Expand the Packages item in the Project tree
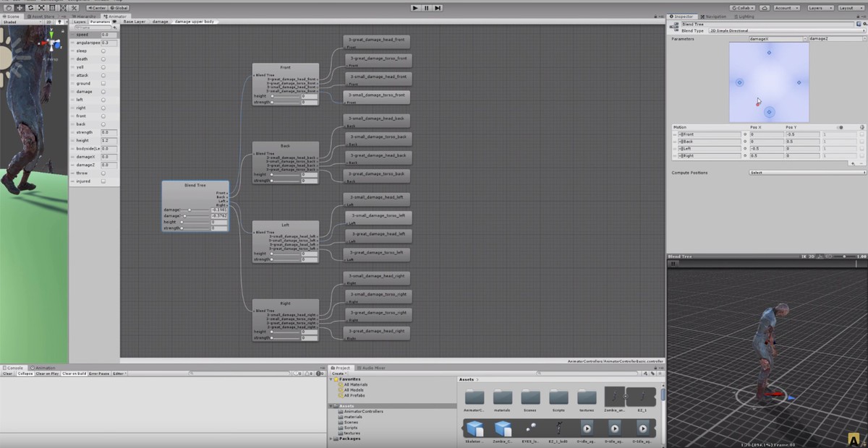The height and width of the screenshot is (448, 868). 331,438
